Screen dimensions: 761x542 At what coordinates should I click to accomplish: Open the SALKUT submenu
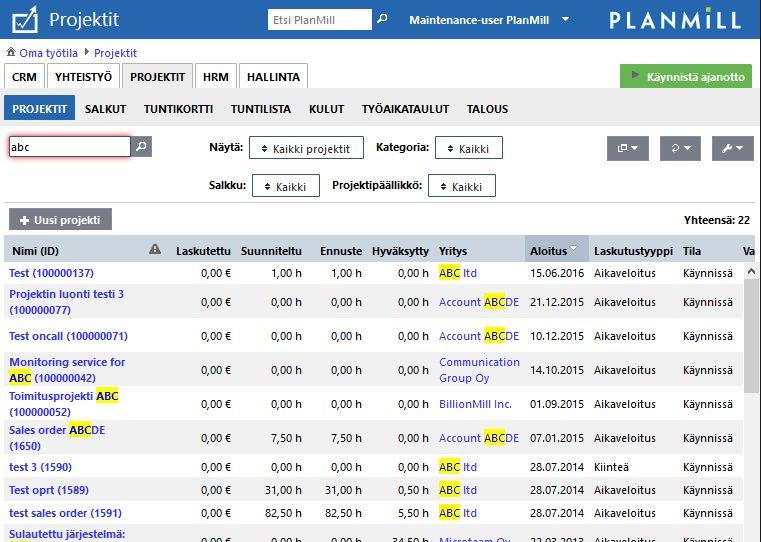pyautogui.click(x=105, y=109)
